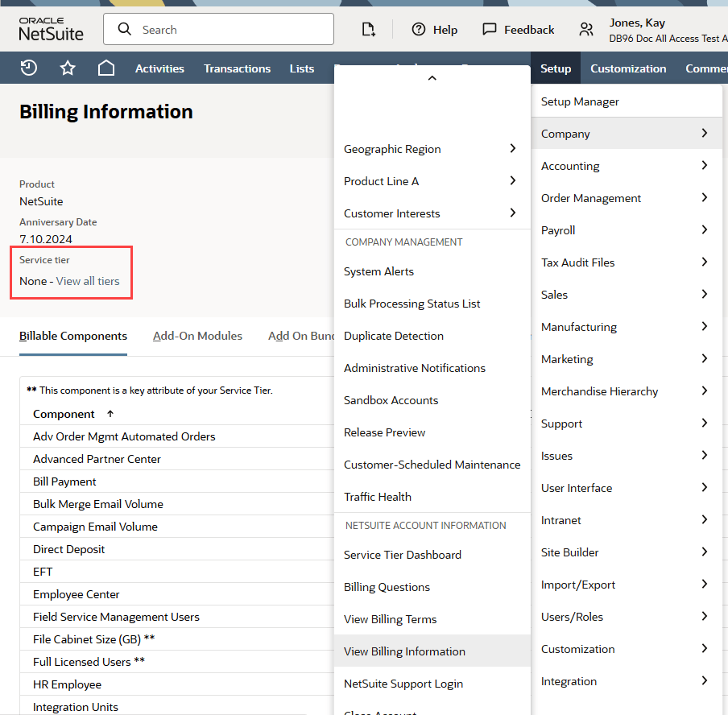Screen dimensions: 728x715
Task: Open NetSuite Support Login
Action: pyautogui.click(x=432, y=684)
